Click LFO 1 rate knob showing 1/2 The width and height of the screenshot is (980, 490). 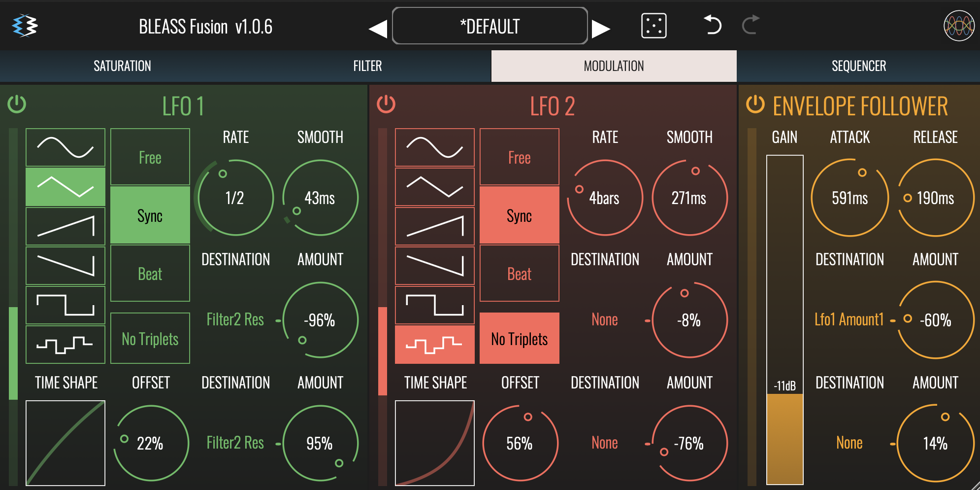click(235, 198)
